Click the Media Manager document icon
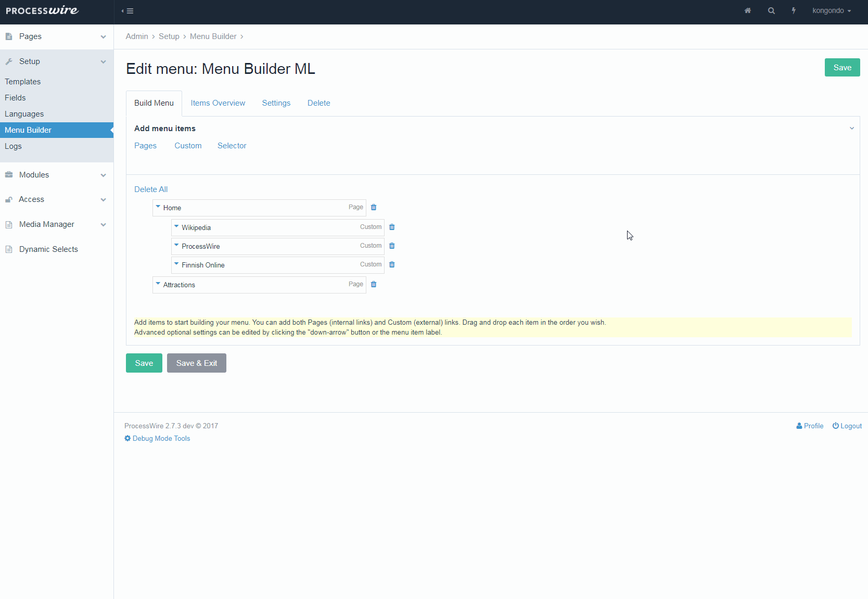This screenshot has width=868, height=599. click(9, 224)
